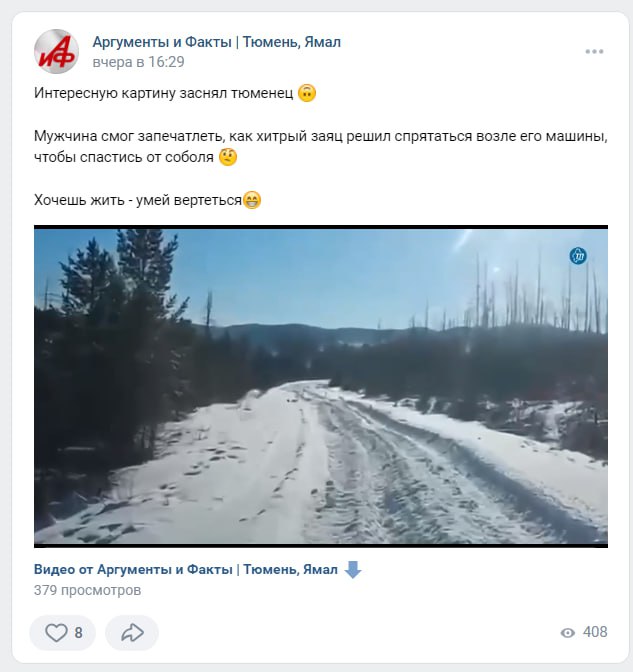Click the 379 просмотров view count text
This screenshot has width=633, height=672.
87,590
